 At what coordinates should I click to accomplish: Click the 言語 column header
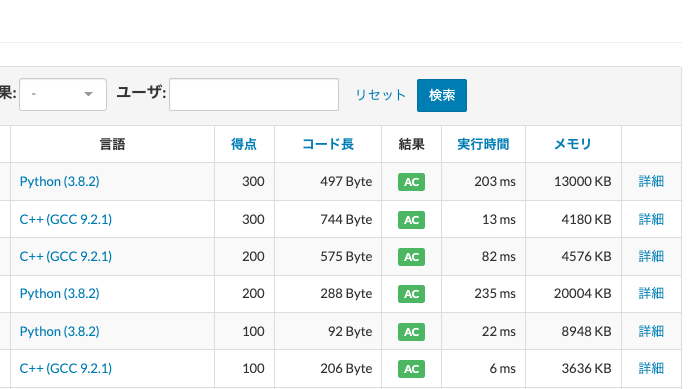112,144
